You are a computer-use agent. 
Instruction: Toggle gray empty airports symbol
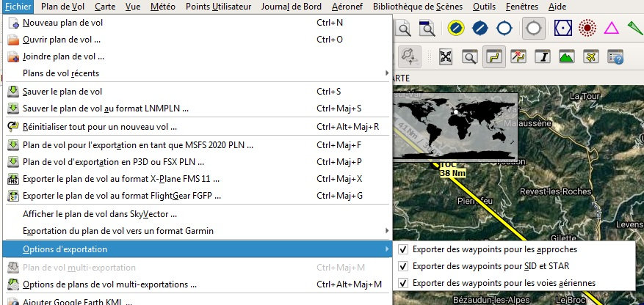point(534,29)
